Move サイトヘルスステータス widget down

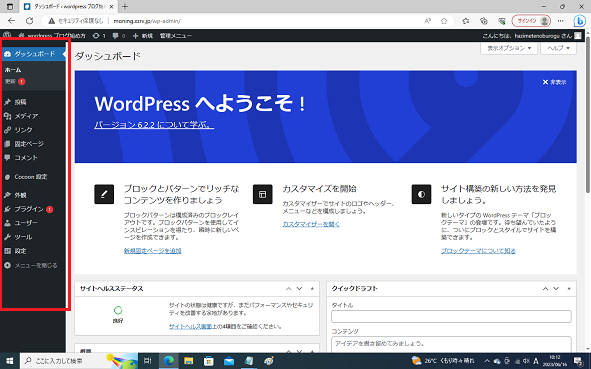coord(299,289)
